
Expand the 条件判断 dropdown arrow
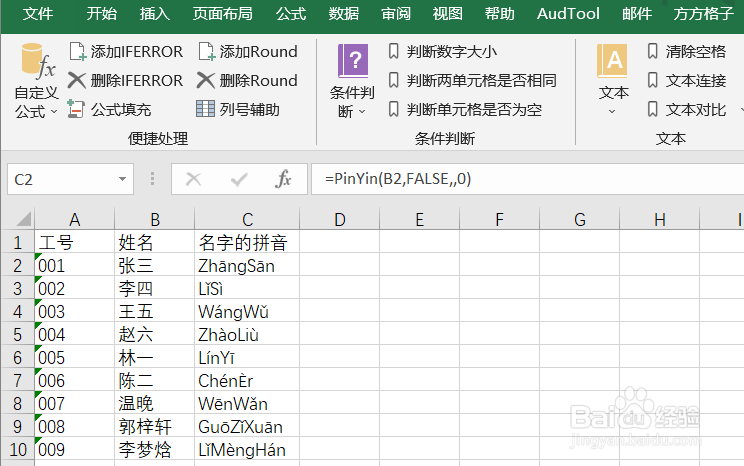tap(362, 112)
